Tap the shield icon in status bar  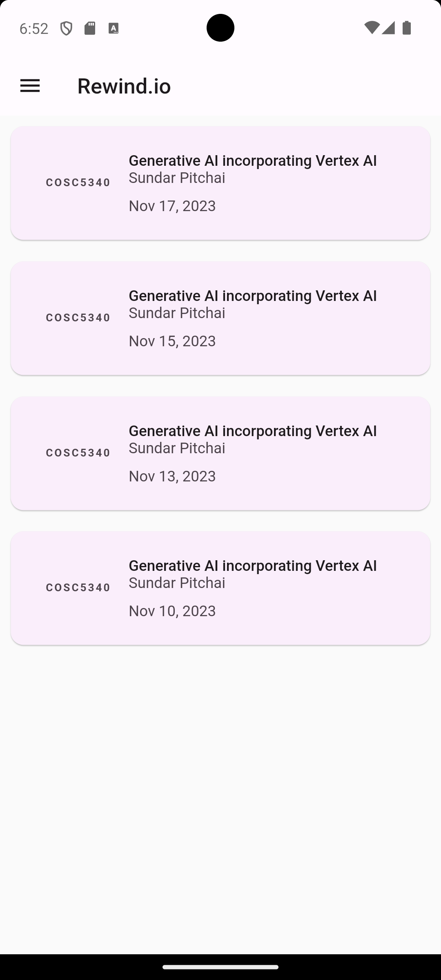(x=66, y=29)
